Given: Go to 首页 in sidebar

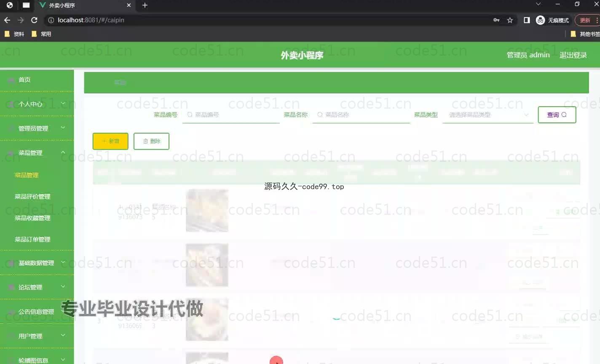Looking at the screenshot, I should pos(37,80).
